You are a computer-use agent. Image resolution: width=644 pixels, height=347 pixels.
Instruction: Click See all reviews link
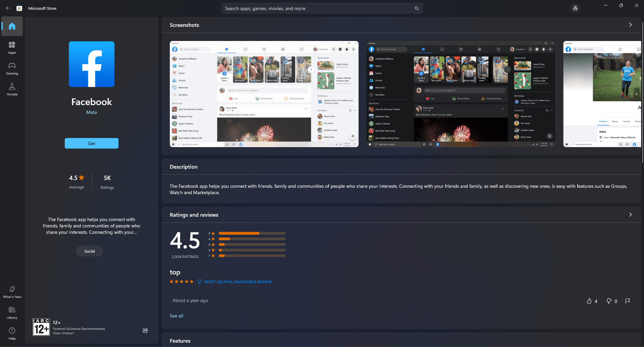[177, 316]
